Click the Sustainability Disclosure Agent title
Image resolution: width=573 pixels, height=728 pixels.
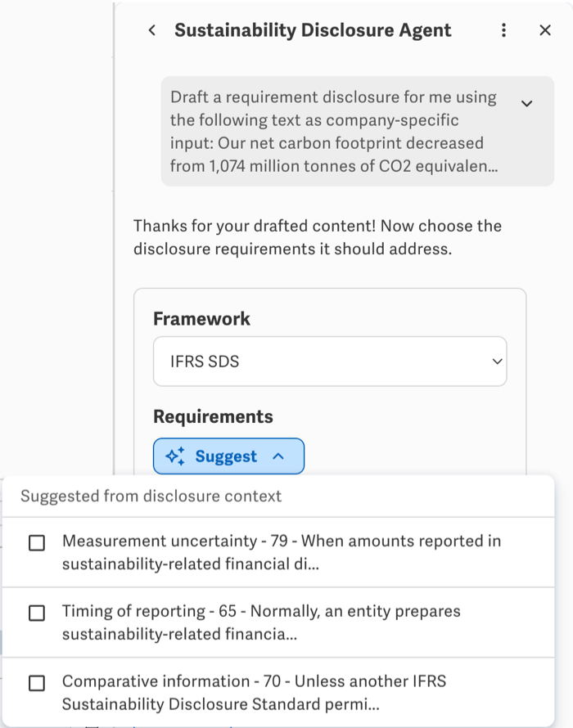pyautogui.click(x=313, y=30)
